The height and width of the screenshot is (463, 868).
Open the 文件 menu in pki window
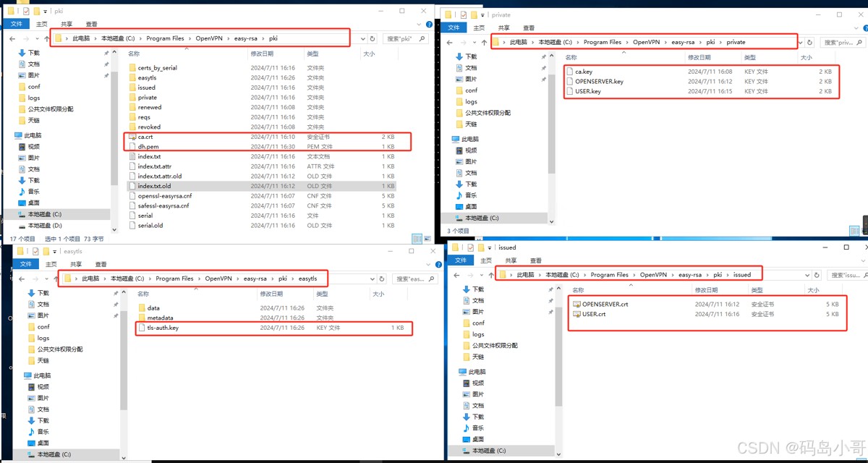click(x=16, y=24)
